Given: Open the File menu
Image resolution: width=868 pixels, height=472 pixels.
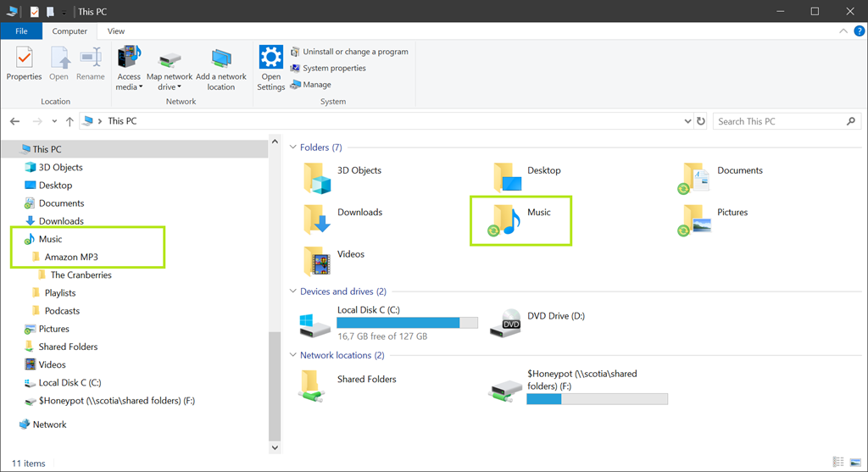Looking at the screenshot, I should click(21, 31).
